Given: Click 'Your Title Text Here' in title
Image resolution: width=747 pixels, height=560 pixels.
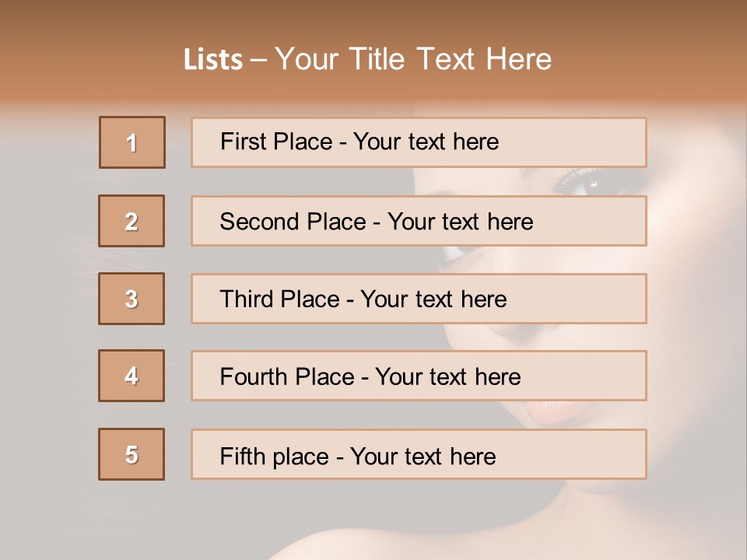Looking at the screenshot, I should tap(413, 59).
